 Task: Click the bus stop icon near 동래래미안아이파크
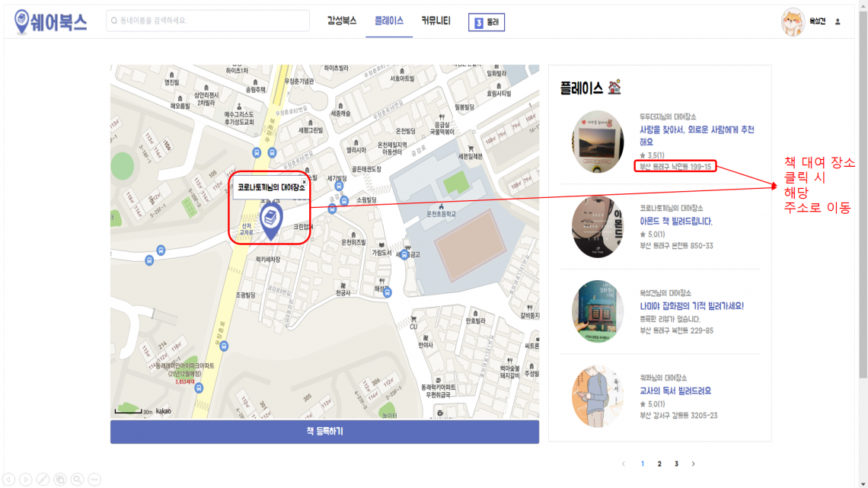tap(199, 388)
